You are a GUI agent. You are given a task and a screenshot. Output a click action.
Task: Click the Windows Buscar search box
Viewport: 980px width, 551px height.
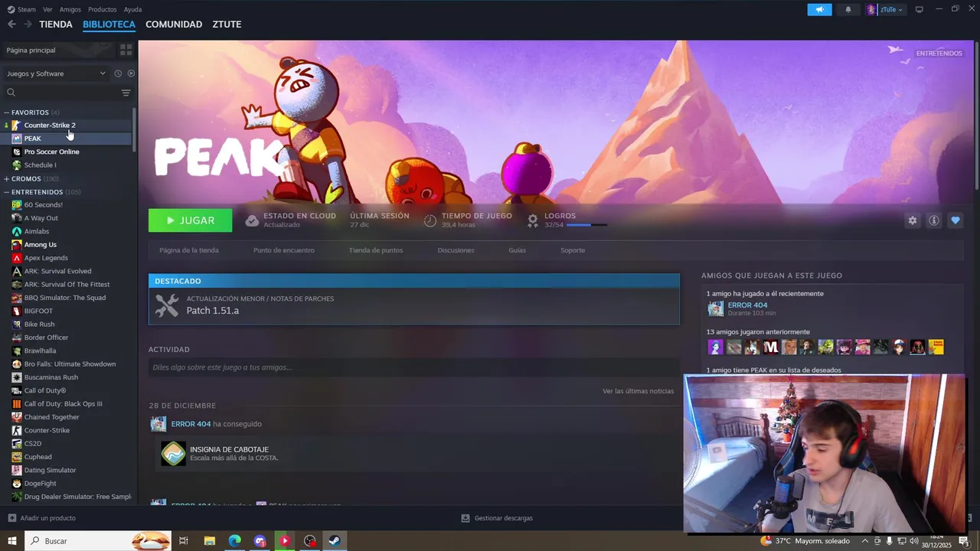[98, 541]
